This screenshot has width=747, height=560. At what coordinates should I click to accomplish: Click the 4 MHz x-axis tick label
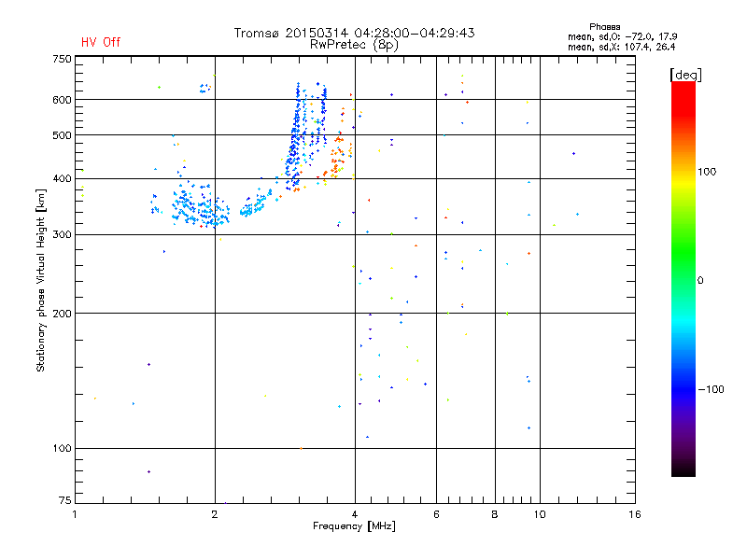[x=354, y=515]
